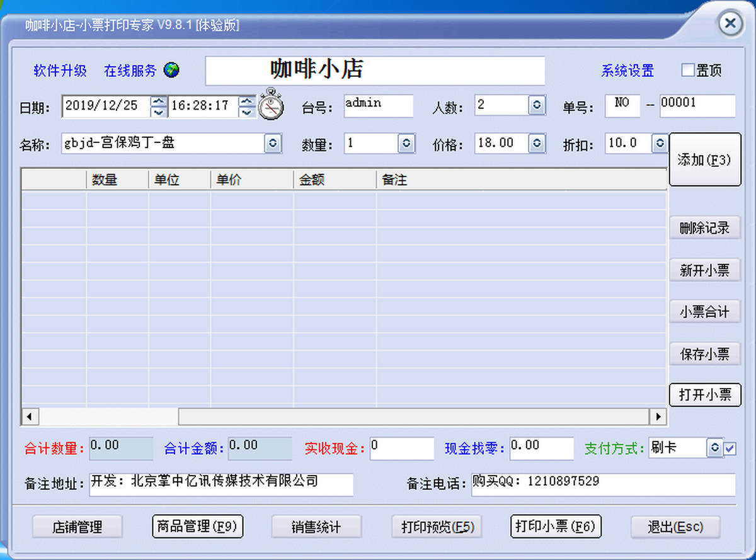
Task: Click the horizontal scrollbar right arrow
Action: tap(658, 416)
